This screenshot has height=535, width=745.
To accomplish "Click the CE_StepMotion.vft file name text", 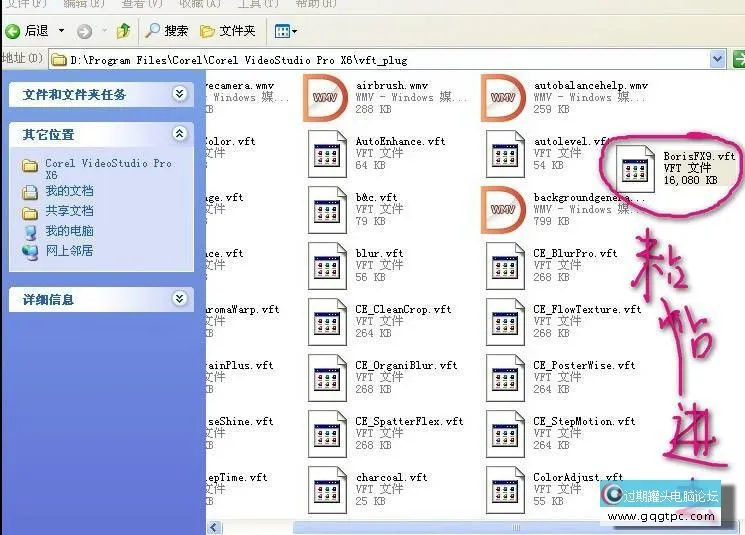I will point(584,422).
